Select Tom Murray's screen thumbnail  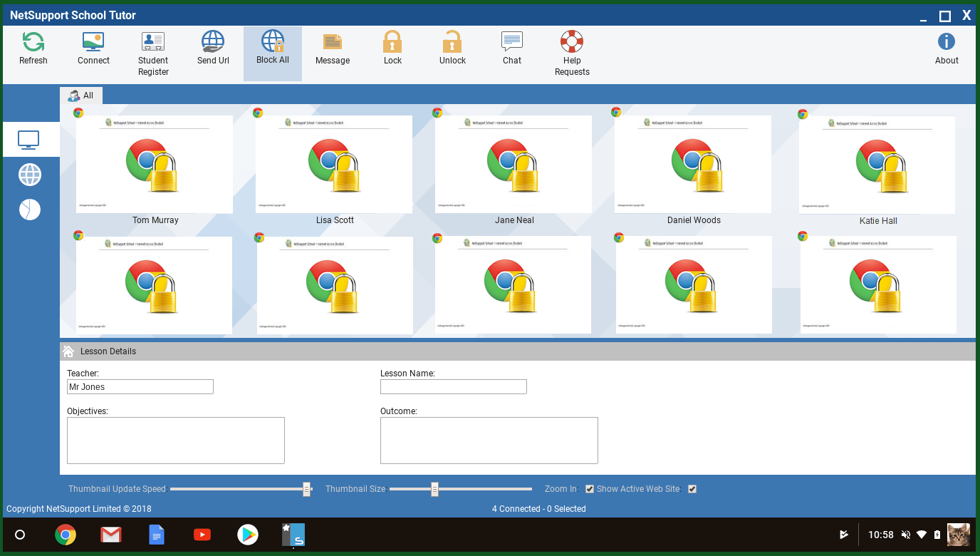(155, 165)
